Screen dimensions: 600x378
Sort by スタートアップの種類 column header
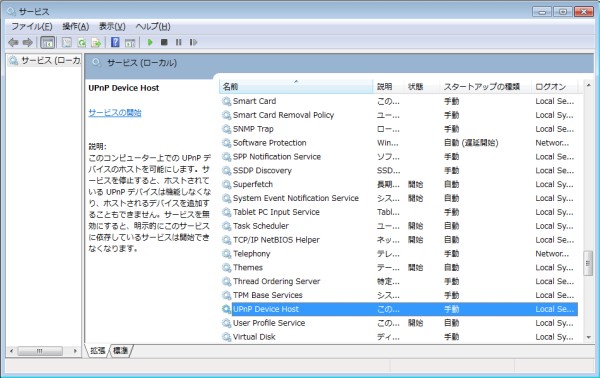coord(485,87)
